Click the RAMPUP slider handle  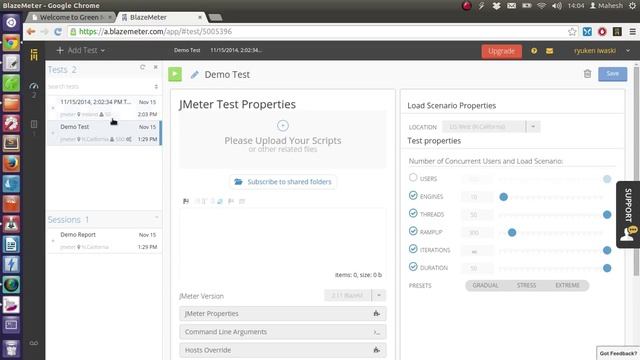pyautogui.click(x=512, y=233)
